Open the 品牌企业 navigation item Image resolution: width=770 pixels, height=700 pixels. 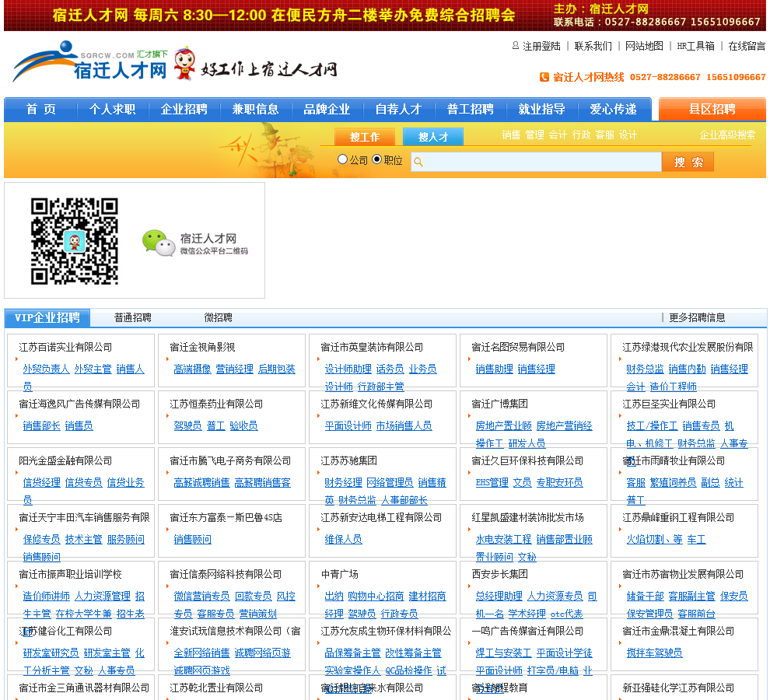pyautogui.click(x=327, y=109)
